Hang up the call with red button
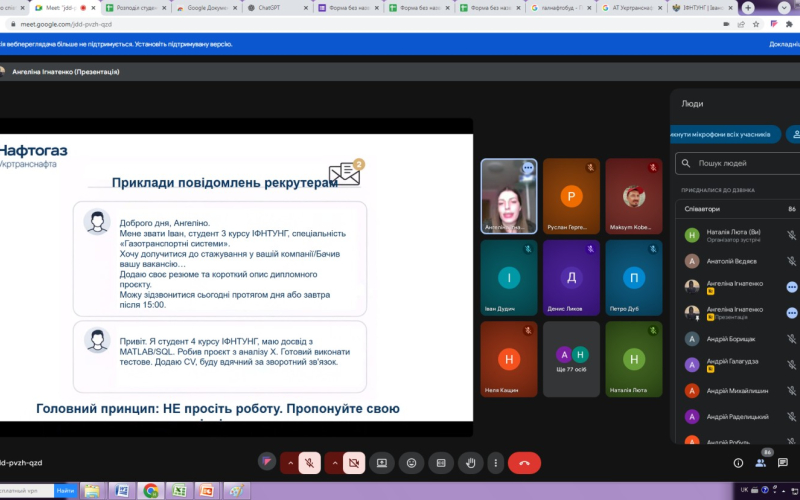Image resolution: width=800 pixels, height=500 pixels. [x=524, y=463]
